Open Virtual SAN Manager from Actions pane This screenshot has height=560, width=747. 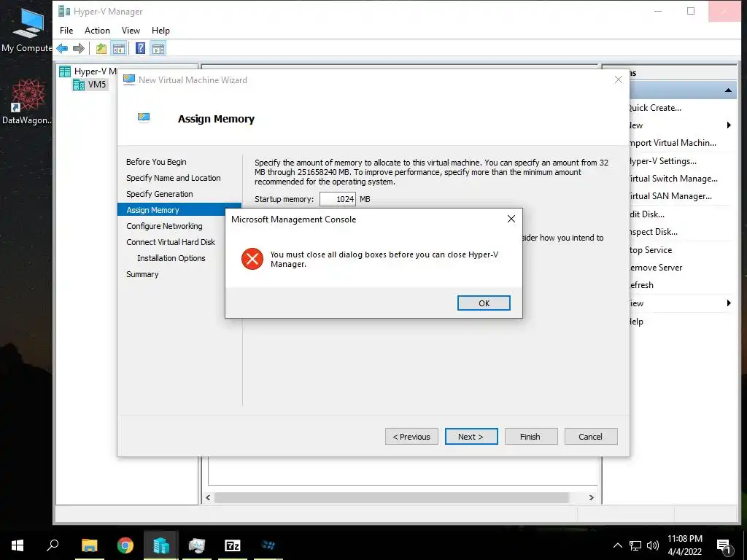(x=671, y=196)
